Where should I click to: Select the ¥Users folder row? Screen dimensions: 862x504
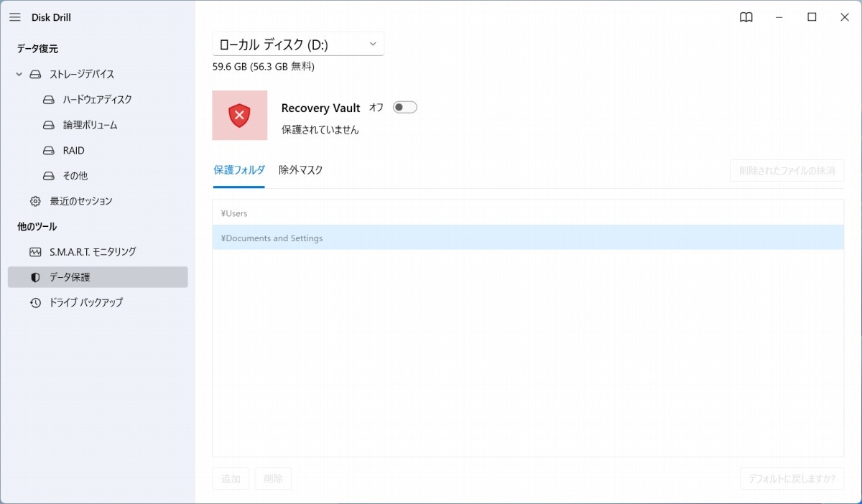pos(528,213)
